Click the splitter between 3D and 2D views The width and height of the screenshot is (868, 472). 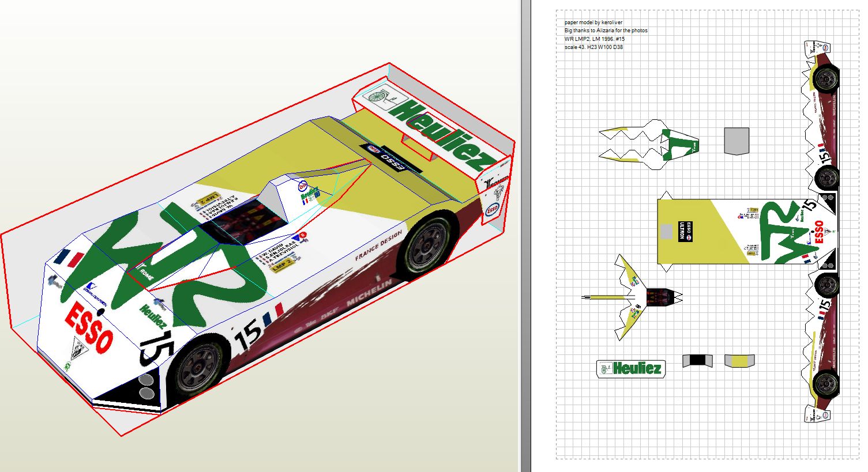click(x=525, y=236)
